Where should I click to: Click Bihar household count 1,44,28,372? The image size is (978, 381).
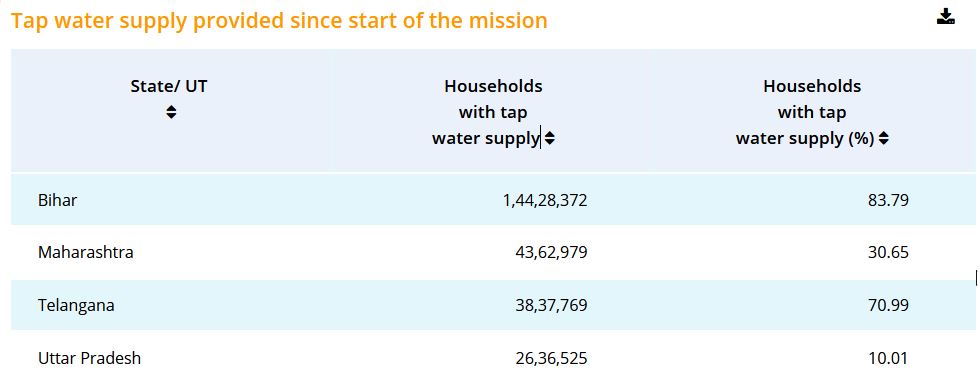545,200
